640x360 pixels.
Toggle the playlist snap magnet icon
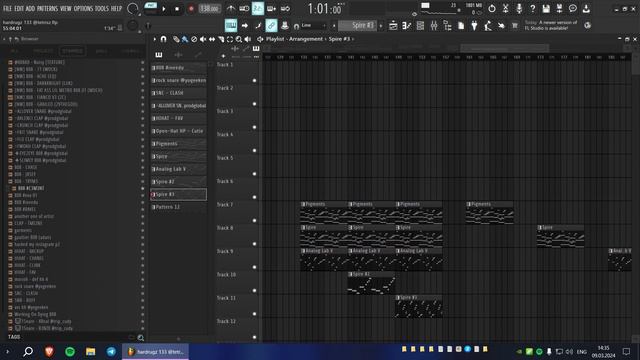163,39
